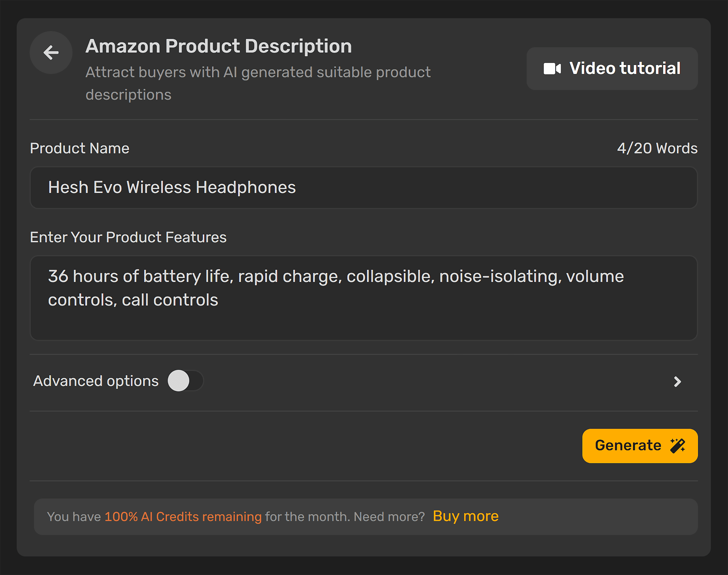Focus the Product Features text area
Viewport: 728px width, 575px height.
[x=364, y=298]
